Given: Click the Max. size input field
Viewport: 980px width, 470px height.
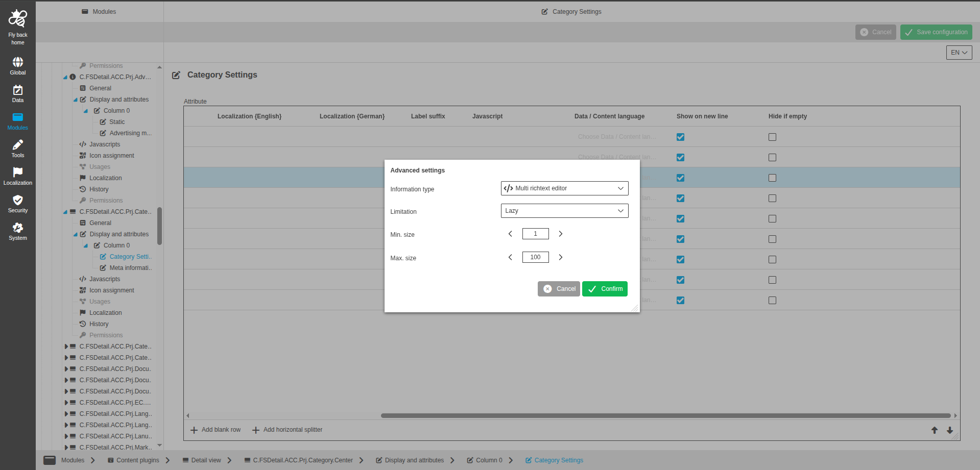Looking at the screenshot, I should pyautogui.click(x=535, y=257).
